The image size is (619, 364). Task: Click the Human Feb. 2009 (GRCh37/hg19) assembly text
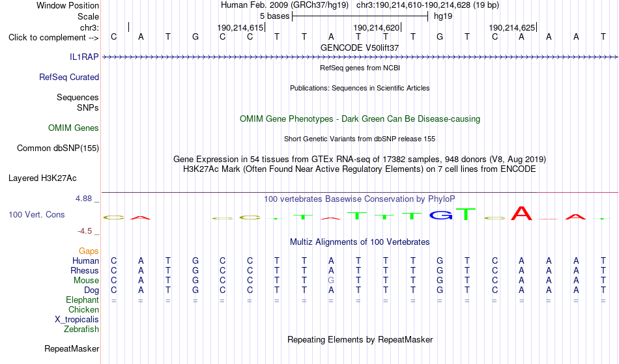click(285, 5)
